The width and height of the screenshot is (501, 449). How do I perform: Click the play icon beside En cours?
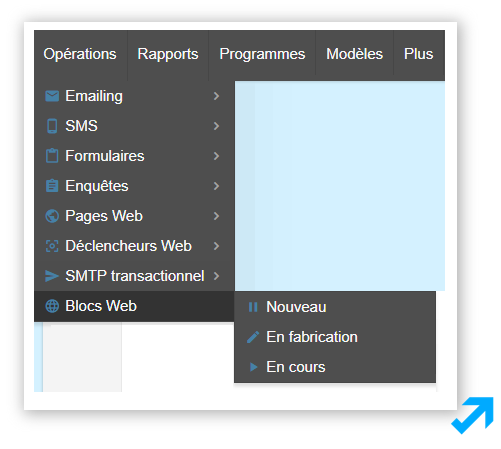click(x=254, y=367)
